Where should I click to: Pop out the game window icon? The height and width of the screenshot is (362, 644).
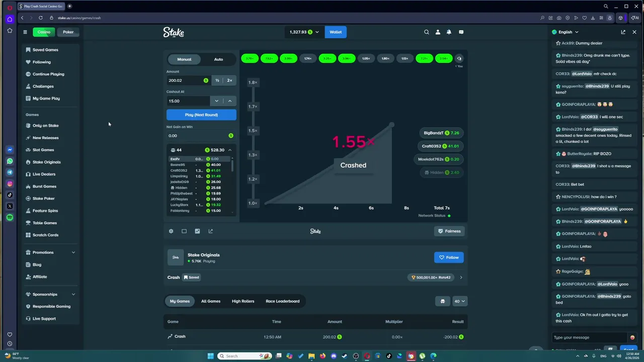point(210,231)
